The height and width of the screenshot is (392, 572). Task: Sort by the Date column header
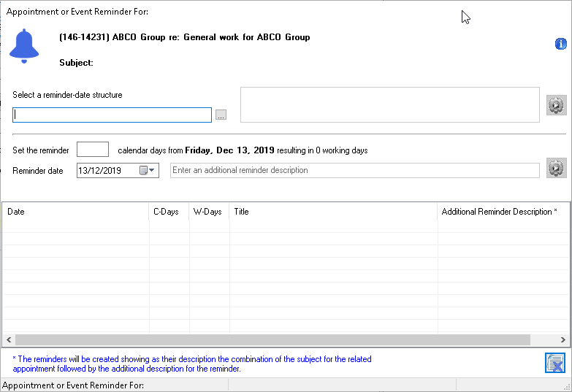pyautogui.click(x=75, y=212)
